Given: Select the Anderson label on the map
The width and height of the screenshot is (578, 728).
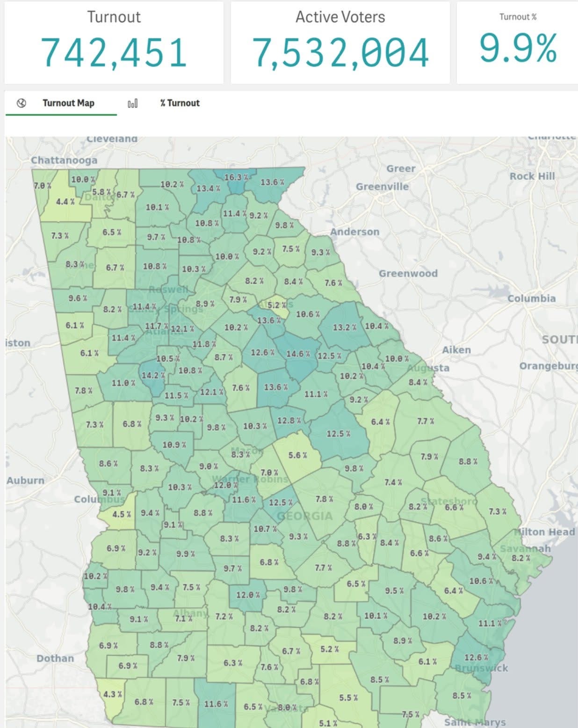Looking at the screenshot, I should pos(354,232).
